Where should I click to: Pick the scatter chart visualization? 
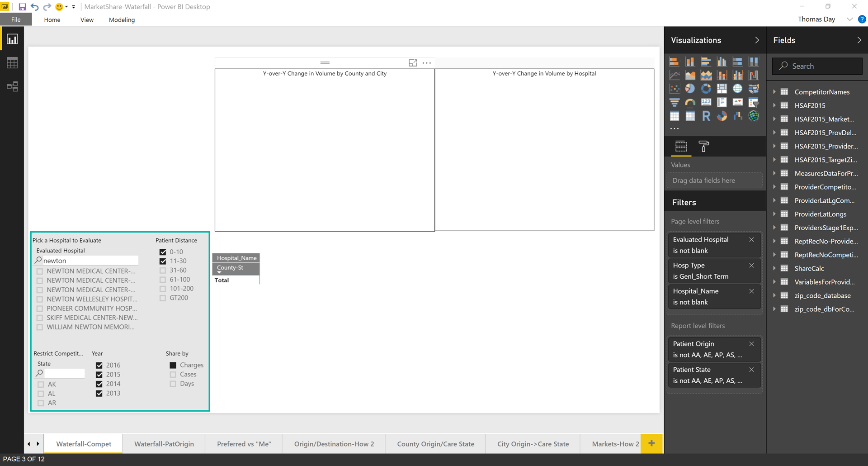pyautogui.click(x=674, y=89)
